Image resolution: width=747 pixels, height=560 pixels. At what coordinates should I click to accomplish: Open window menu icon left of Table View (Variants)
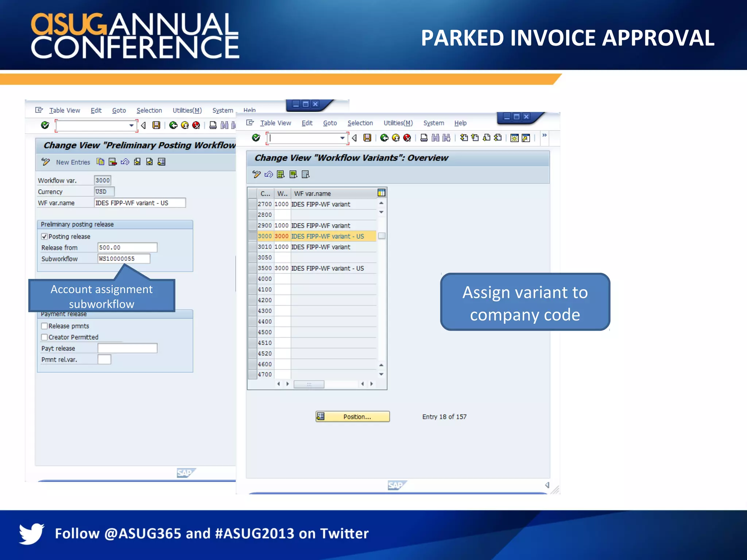coord(250,122)
